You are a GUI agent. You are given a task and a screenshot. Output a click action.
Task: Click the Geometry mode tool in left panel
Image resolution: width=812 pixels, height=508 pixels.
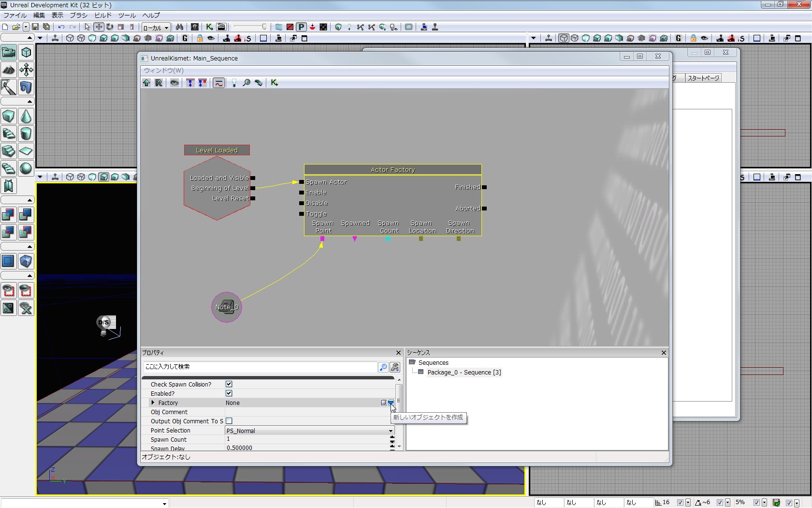pyautogui.click(x=26, y=52)
